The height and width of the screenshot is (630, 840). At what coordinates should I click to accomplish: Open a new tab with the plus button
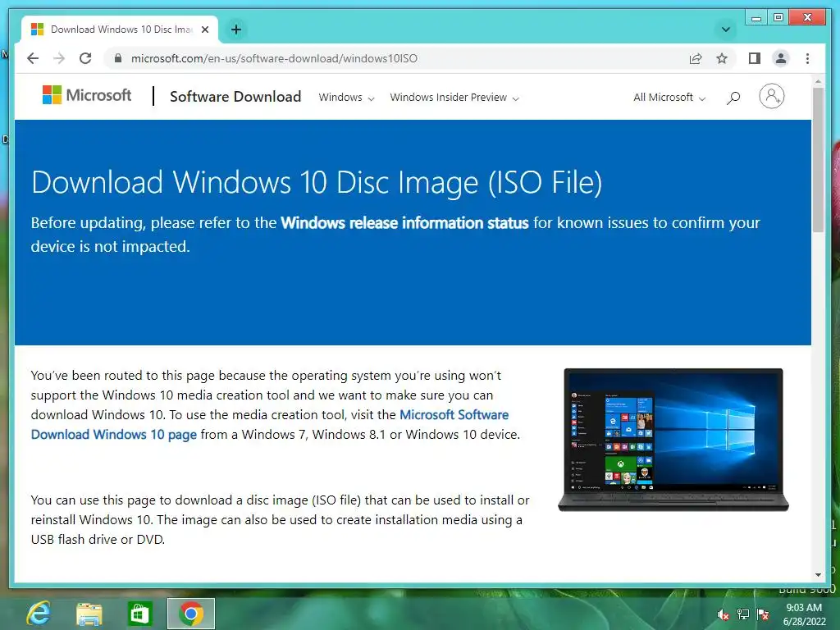(x=235, y=30)
